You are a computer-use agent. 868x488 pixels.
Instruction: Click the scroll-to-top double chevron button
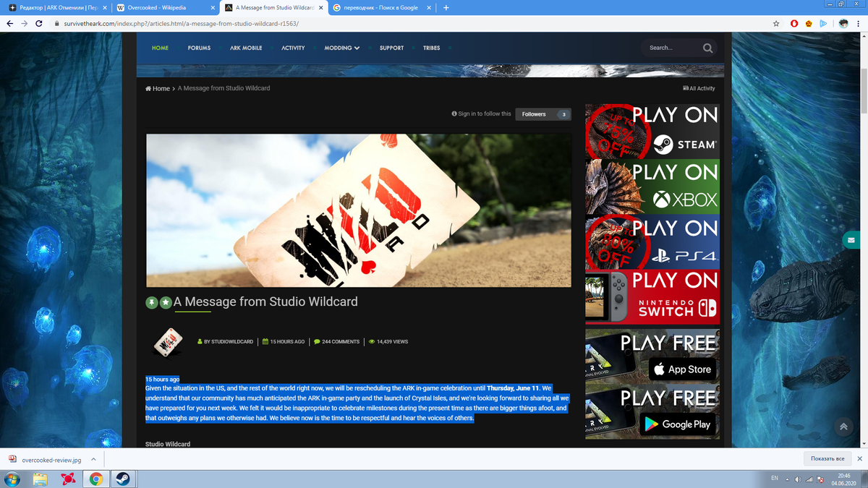coord(843,427)
